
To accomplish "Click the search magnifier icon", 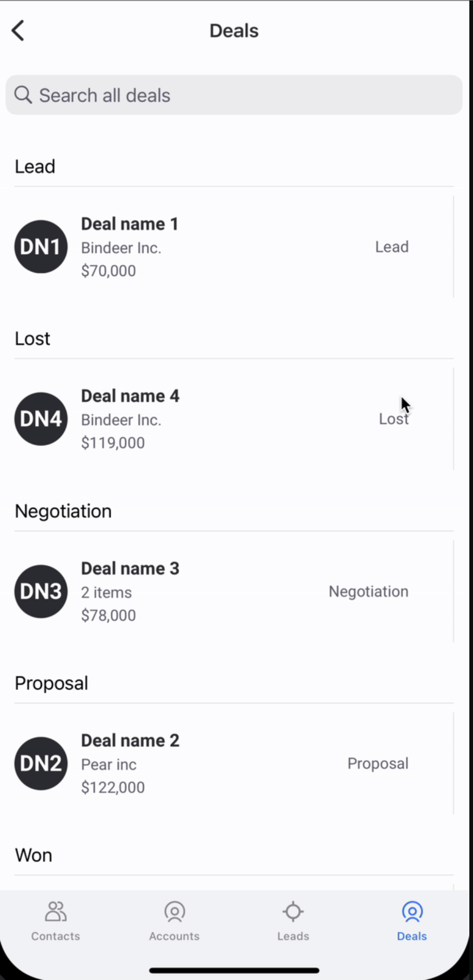I will pos(23,95).
